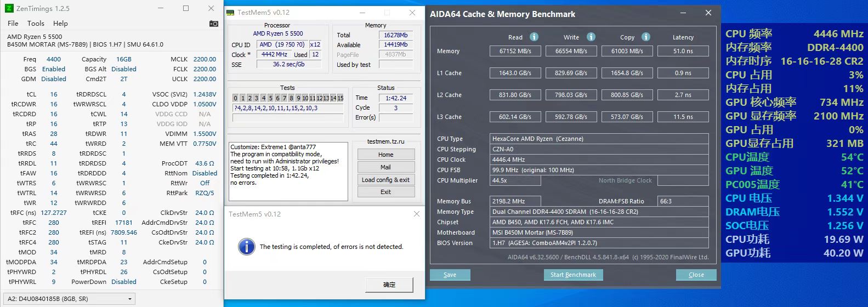868x307 pixels.
Task: Click Memory Write value 66554 MB/s
Action: pos(571,51)
